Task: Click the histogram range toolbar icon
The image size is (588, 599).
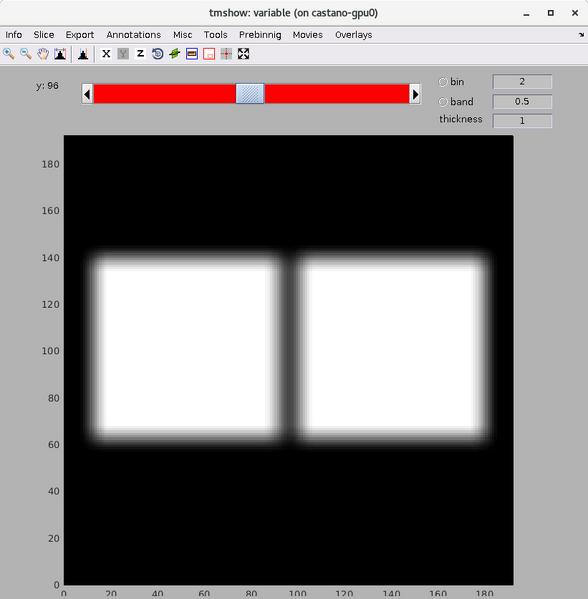Action: [x=60, y=54]
